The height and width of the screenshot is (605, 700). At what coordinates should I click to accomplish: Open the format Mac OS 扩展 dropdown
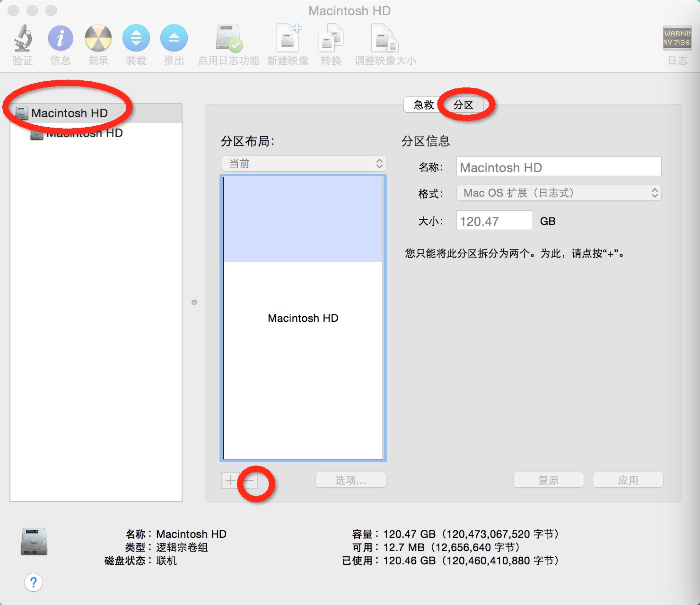pos(559,193)
